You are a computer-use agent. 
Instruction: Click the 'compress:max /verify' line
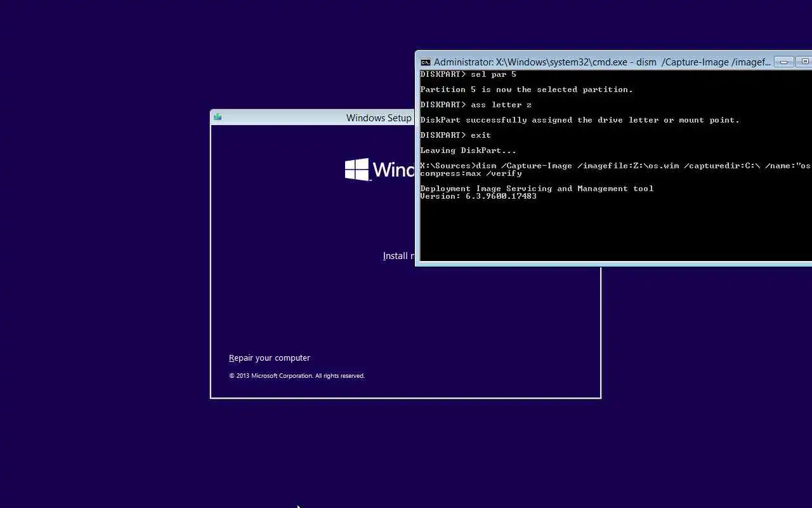click(x=471, y=173)
